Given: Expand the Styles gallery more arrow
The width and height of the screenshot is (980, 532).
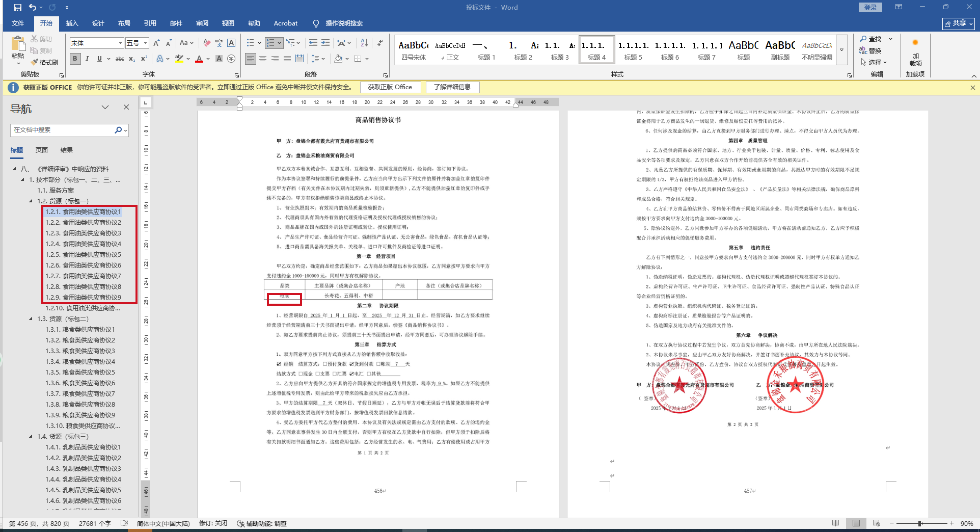Looking at the screenshot, I should (842, 49).
